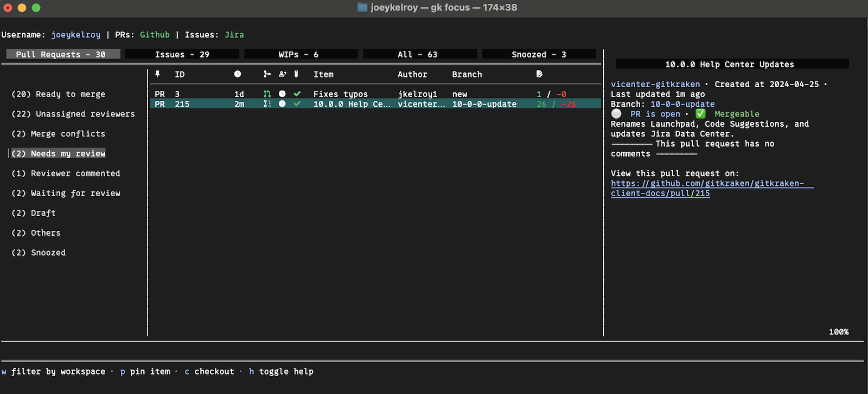Select the Fixes typos item
The height and width of the screenshot is (394, 868).
point(341,94)
